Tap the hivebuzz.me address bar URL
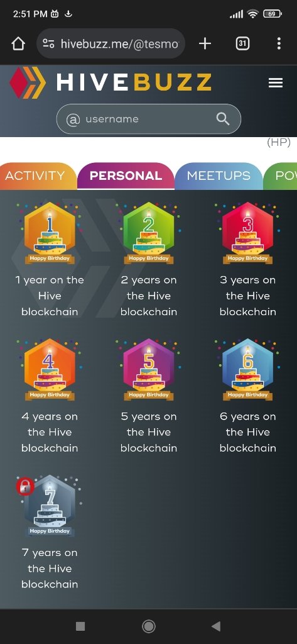 pyautogui.click(x=119, y=43)
